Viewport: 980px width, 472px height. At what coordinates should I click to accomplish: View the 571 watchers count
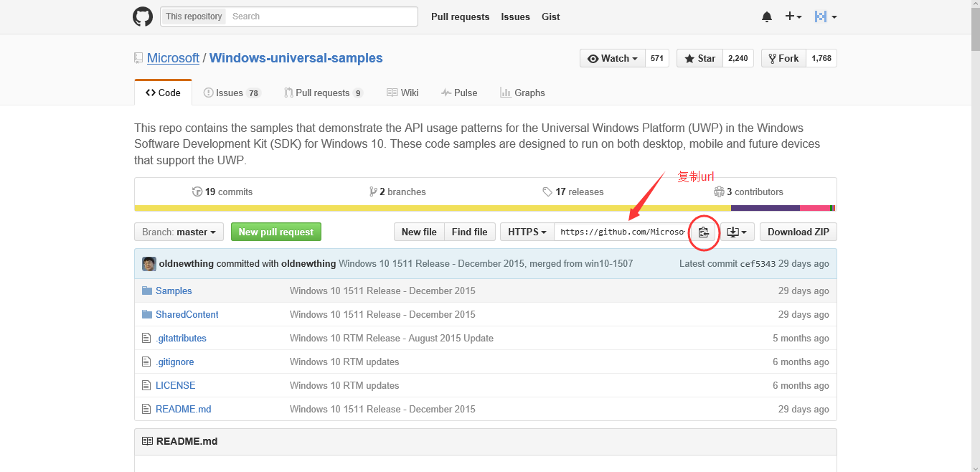(657, 58)
